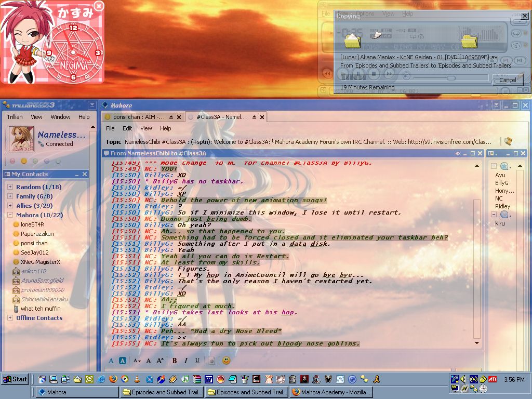Reset the font size with the plain A
The width and height of the screenshot is (532, 399).
click(x=148, y=361)
